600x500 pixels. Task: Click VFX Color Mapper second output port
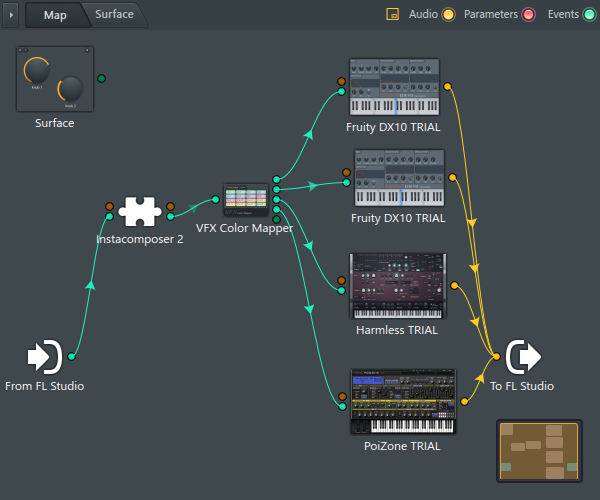pos(276,189)
